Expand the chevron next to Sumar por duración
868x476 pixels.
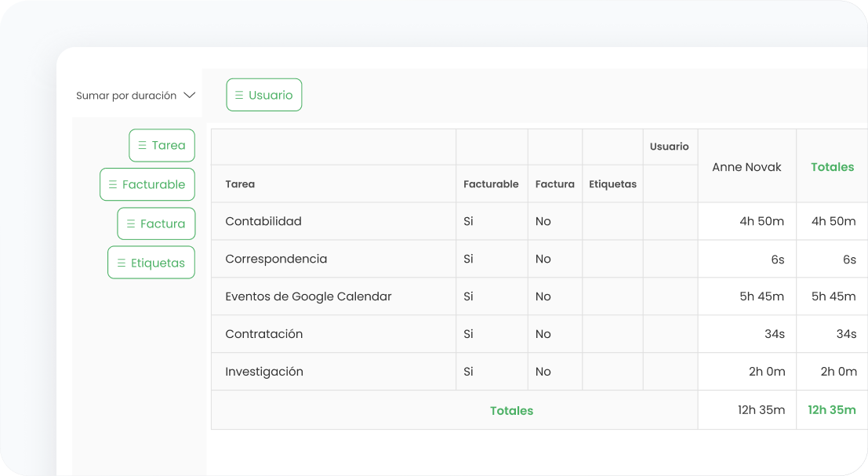tap(189, 96)
